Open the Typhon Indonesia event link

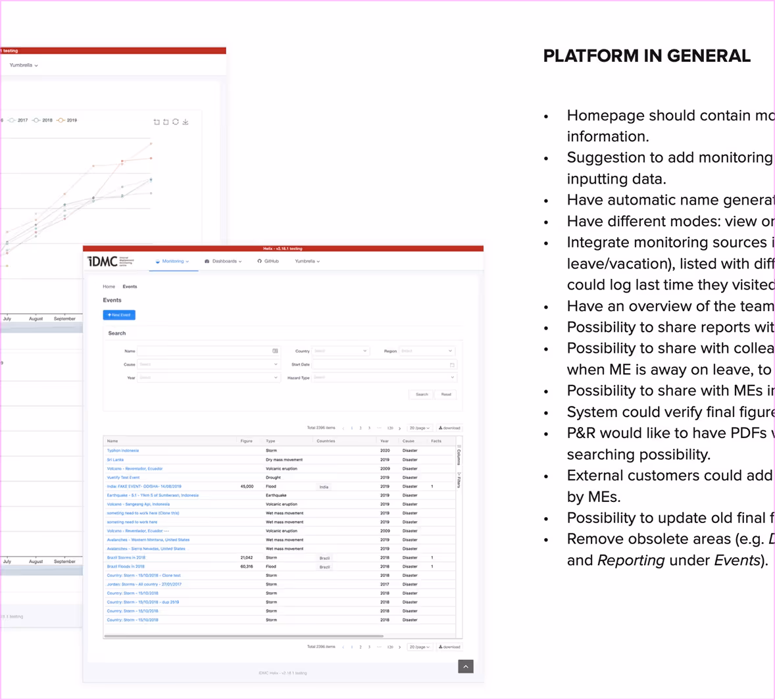point(123,451)
